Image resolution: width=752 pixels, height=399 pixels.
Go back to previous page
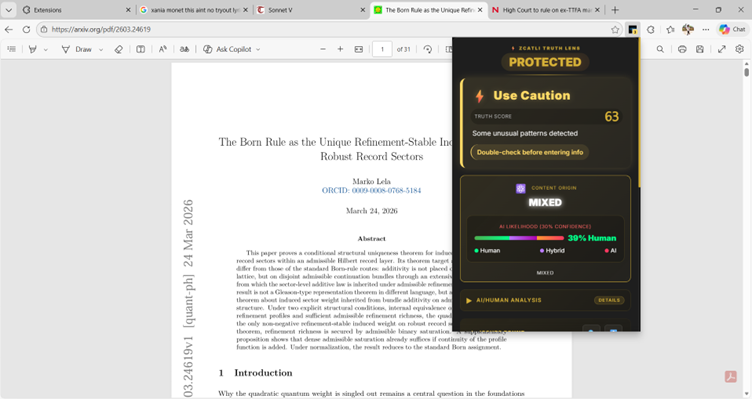pos(9,29)
